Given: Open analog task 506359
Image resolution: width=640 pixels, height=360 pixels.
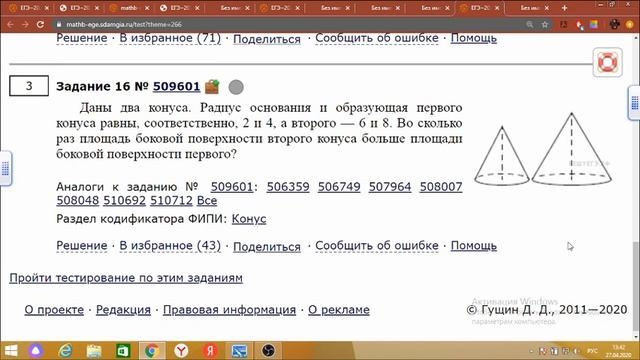Looking at the screenshot, I should (288, 187).
